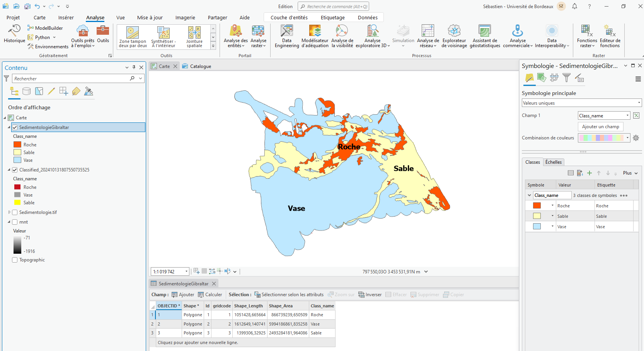Screen dimensions: 644x351
Task: Show the mnt layer checkbox
Action: [x=15, y=222]
